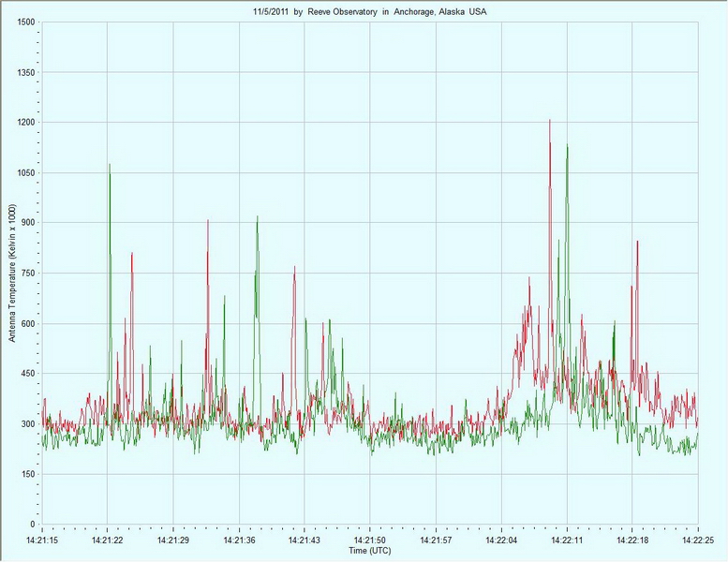The image size is (728, 562).
Task: Click the 1200 value on y-axis
Action: tap(25, 122)
